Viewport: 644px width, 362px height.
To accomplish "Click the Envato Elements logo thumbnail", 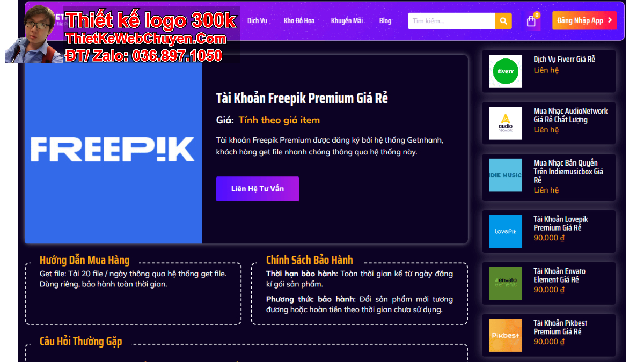I will coord(506,283).
